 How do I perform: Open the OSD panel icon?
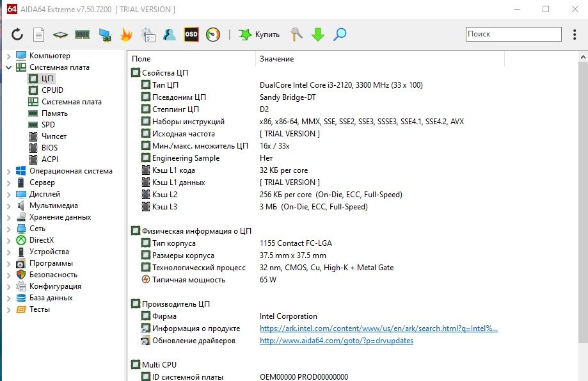point(191,35)
